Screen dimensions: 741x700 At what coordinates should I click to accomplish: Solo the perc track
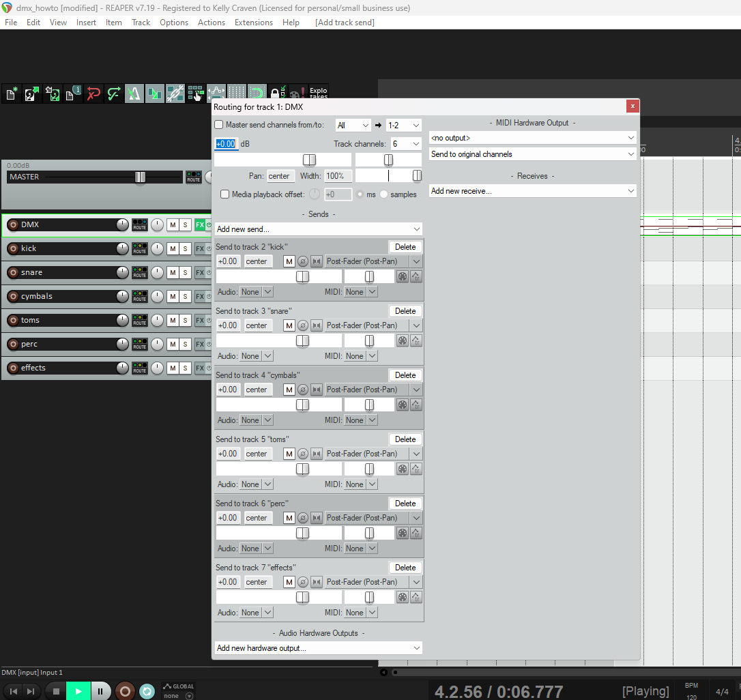pos(186,344)
